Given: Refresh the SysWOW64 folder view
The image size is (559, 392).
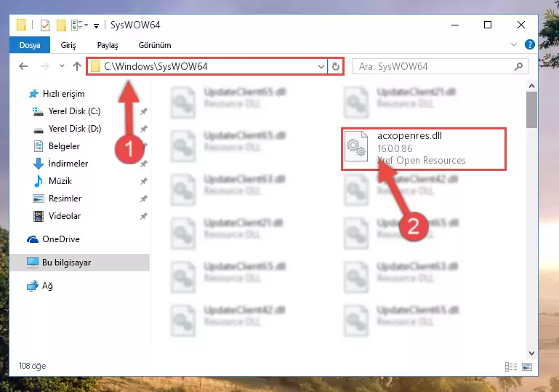Looking at the screenshot, I should 335,67.
